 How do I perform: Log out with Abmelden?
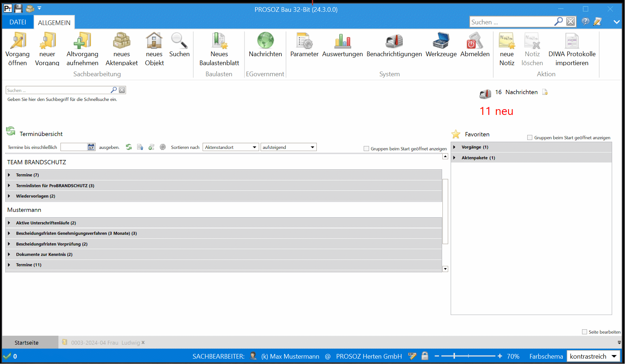(475, 45)
